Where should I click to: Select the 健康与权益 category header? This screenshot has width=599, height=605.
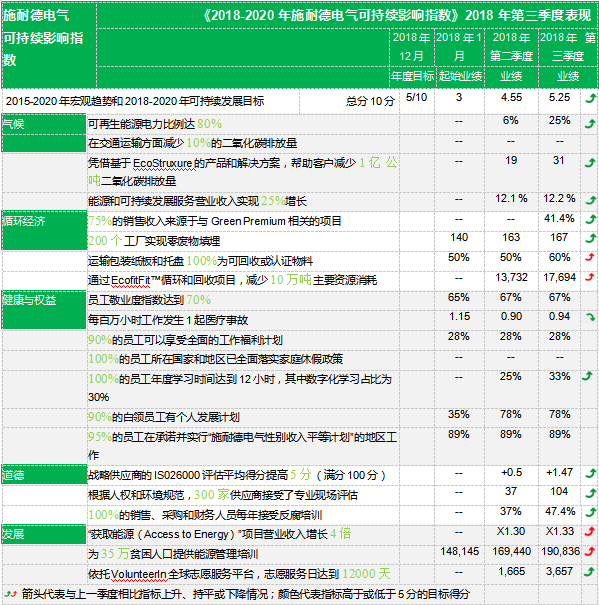click(x=44, y=310)
